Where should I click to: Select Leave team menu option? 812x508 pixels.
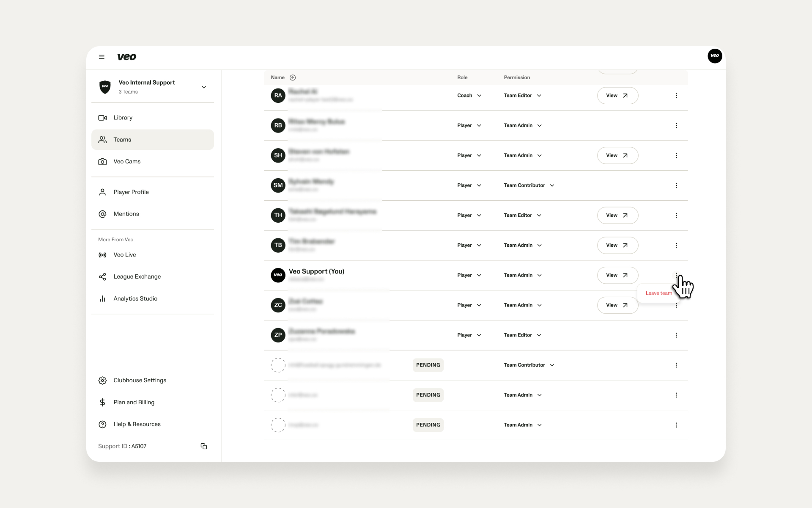[658, 293]
